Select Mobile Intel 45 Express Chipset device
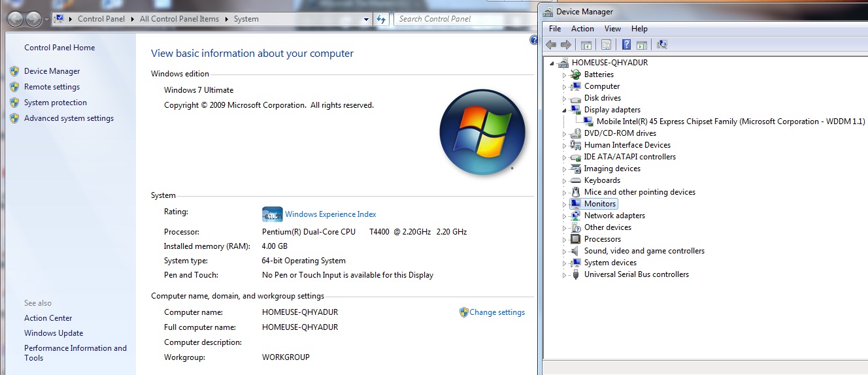The image size is (868, 375). pos(730,122)
